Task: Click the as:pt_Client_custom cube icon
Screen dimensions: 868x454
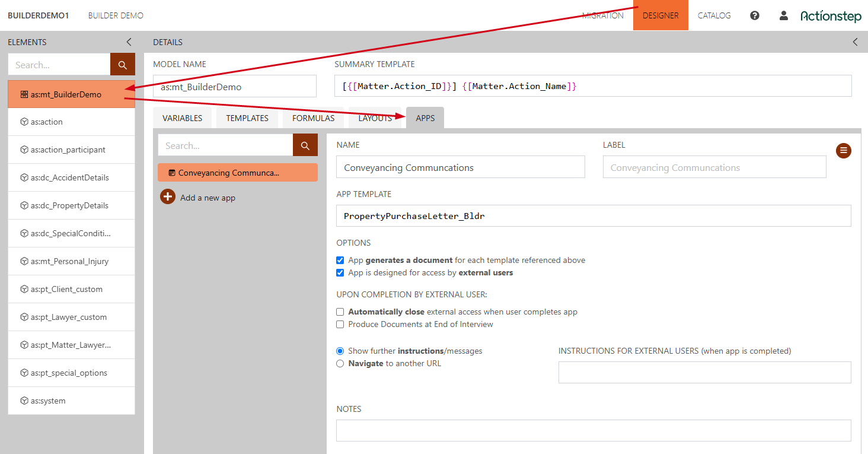Action: [x=24, y=289]
